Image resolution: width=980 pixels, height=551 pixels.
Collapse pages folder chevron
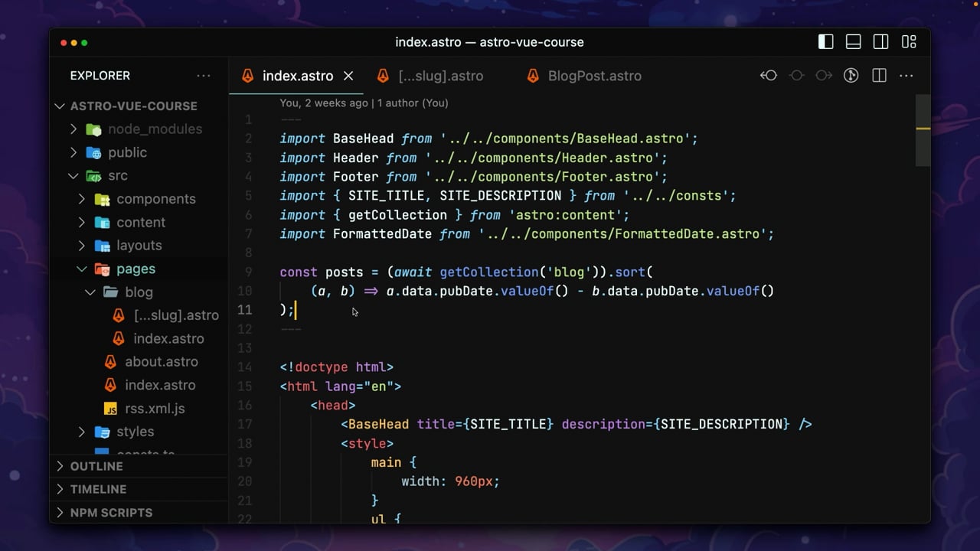(x=82, y=269)
